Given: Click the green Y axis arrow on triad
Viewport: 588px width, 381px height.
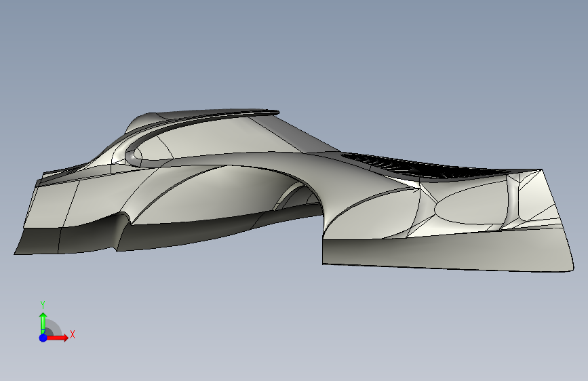Looking at the screenshot, I should (43, 323).
